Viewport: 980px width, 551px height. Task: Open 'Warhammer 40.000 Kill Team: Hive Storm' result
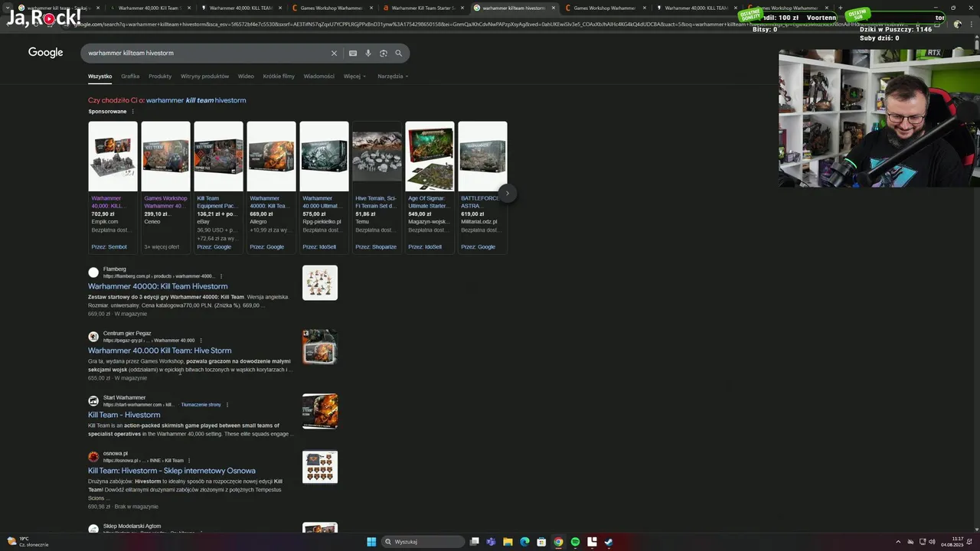pyautogui.click(x=159, y=350)
